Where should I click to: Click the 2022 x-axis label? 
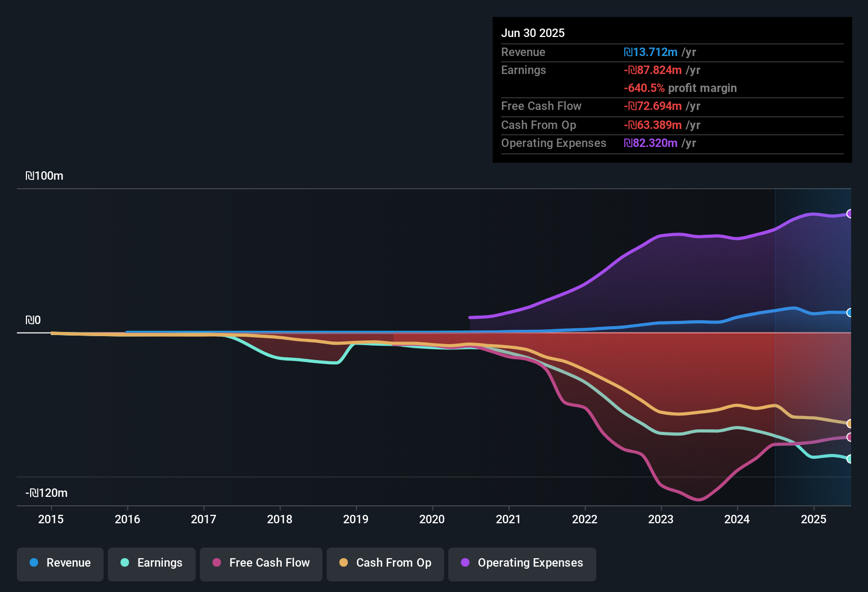tap(585, 519)
